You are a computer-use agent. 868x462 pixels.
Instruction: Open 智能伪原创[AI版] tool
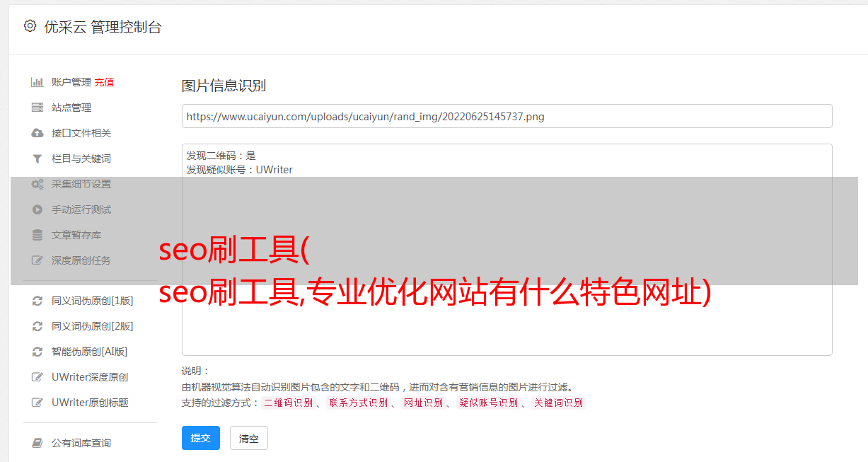pos(90,352)
